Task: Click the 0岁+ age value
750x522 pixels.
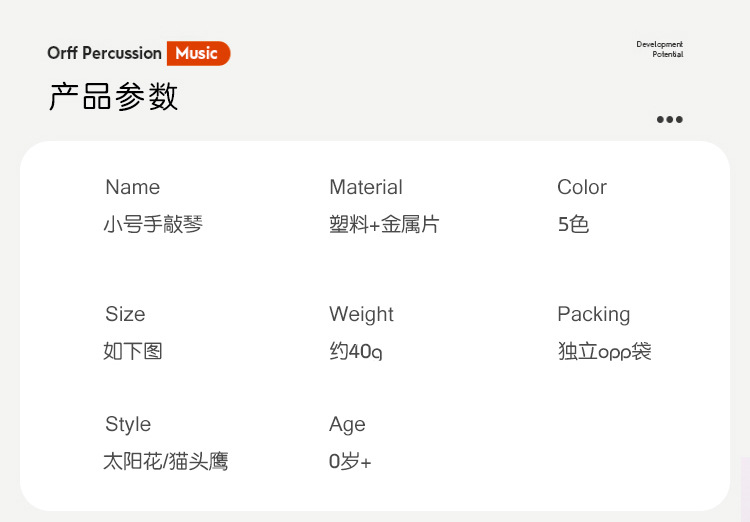Action: 350,462
